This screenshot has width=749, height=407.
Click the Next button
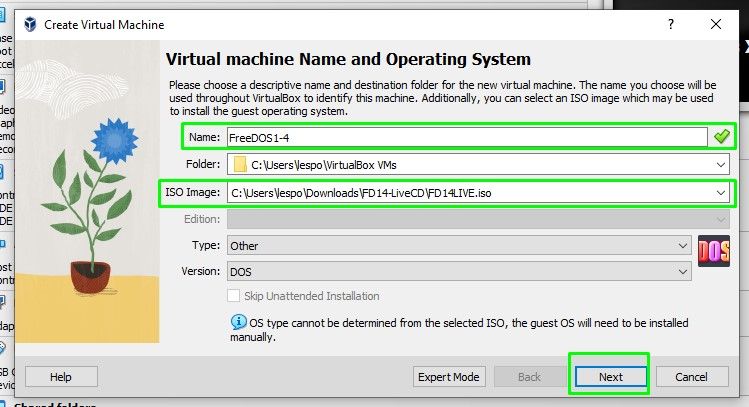click(x=610, y=377)
